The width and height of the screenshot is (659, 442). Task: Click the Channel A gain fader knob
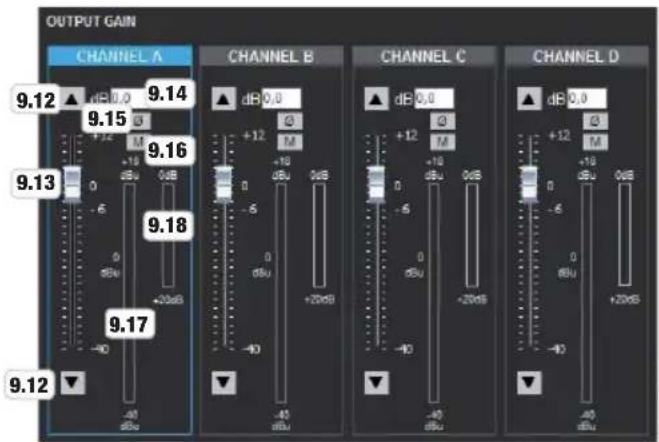(72, 184)
